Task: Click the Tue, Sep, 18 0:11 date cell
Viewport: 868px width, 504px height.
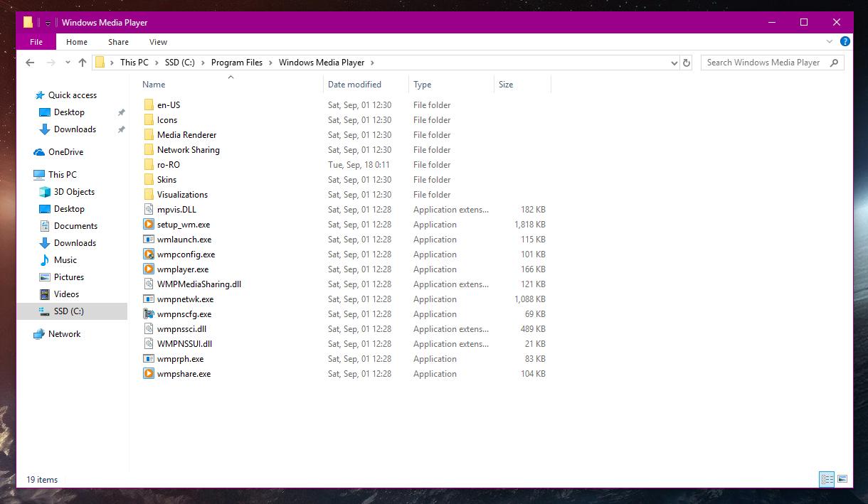Action: pos(359,165)
